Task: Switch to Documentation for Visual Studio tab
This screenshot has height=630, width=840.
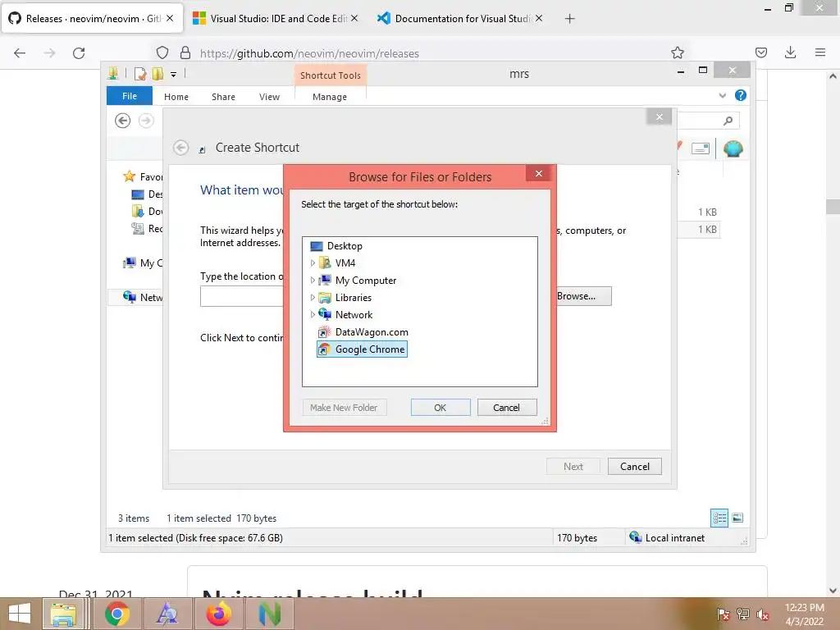Action: 460,18
